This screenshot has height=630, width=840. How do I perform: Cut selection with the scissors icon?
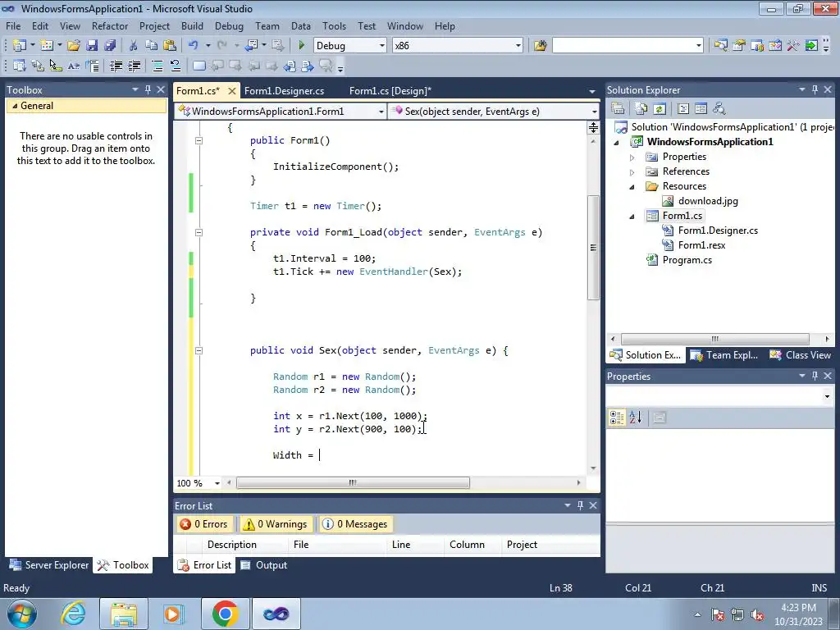(133, 46)
